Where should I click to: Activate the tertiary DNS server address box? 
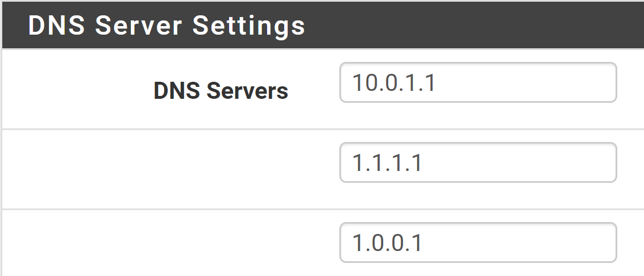[478, 242]
